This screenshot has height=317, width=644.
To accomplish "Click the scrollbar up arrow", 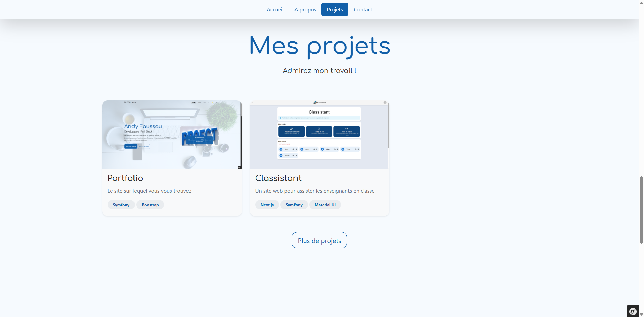I will (641, 2).
